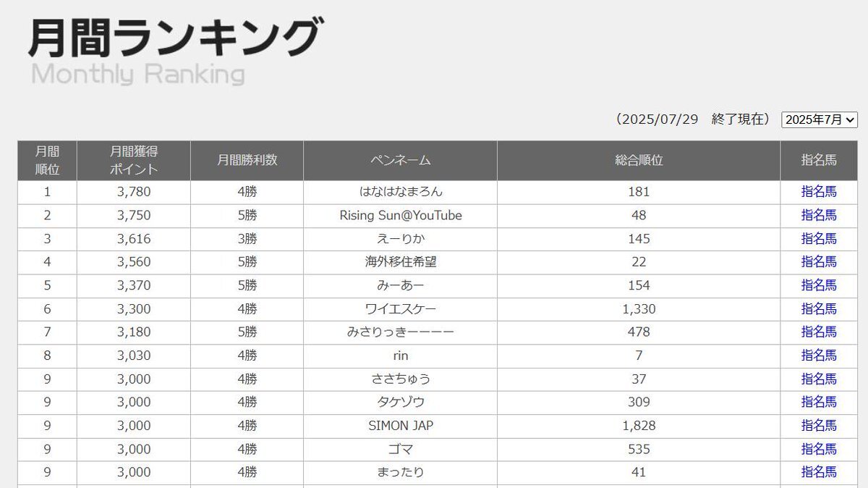The image size is (868, 488).
Task: Open 指名馬 link for SIMON JAP
Action: click(x=819, y=425)
